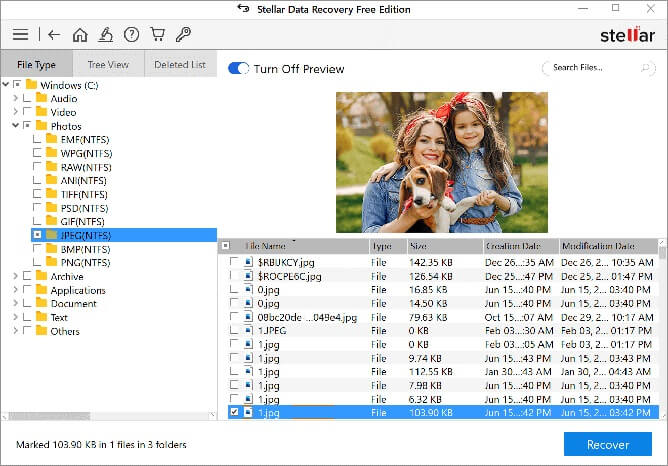Screen dimensions: 668x466
Task: Expand the Archive folder node
Action: pos(14,276)
